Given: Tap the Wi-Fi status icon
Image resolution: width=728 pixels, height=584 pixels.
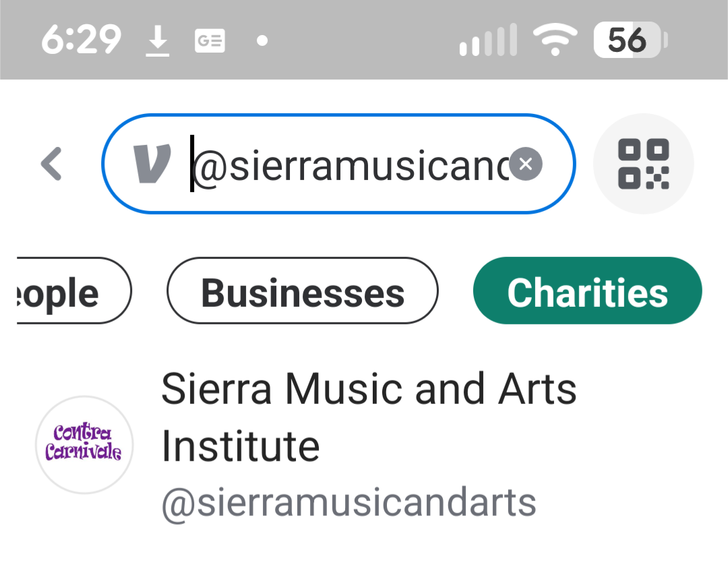Looking at the screenshot, I should tap(554, 40).
